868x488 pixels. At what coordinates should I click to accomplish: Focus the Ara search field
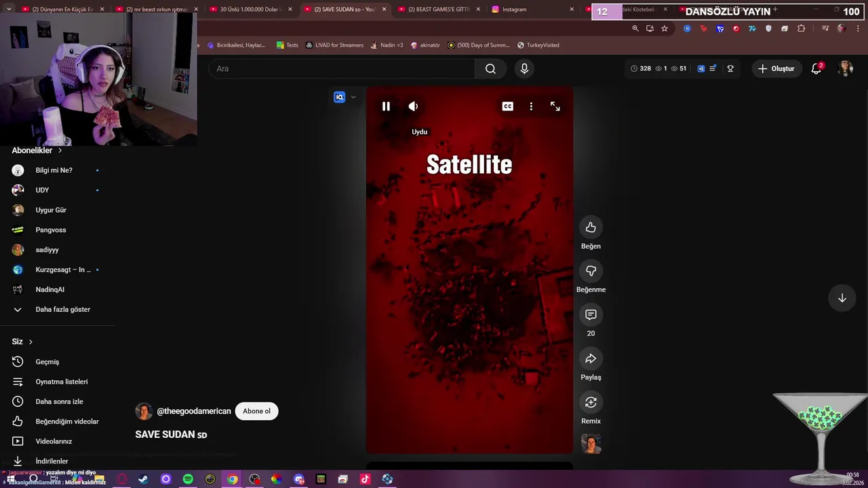[x=342, y=68]
